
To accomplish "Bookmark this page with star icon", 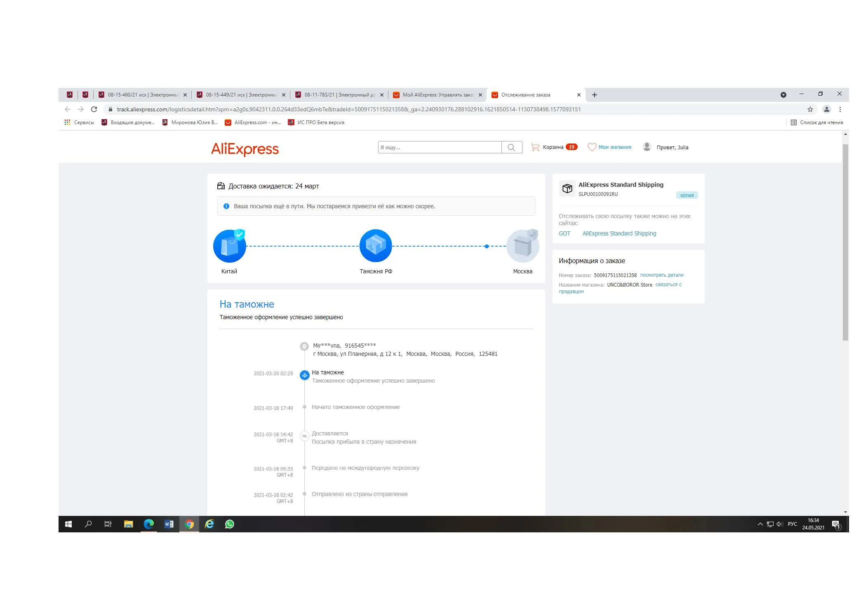I will (x=810, y=109).
